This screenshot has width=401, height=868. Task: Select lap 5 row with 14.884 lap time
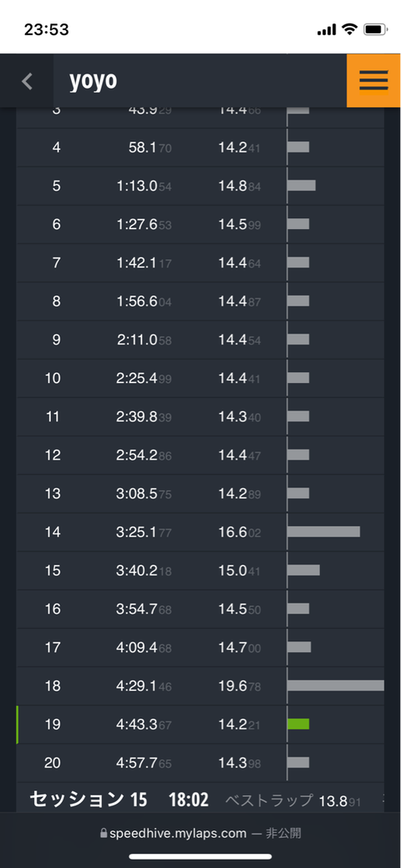click(x=200, y=186)
